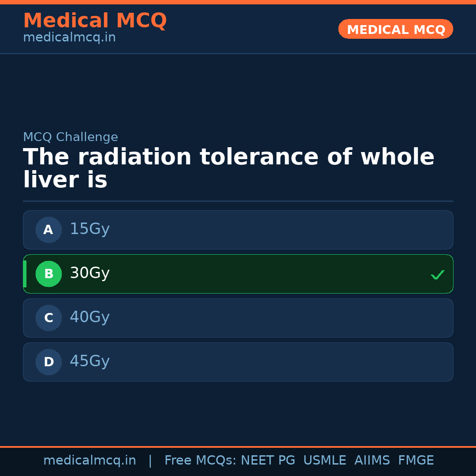Click the Medical MCQ header logo text
476x476 pixels.
(95, 20)
